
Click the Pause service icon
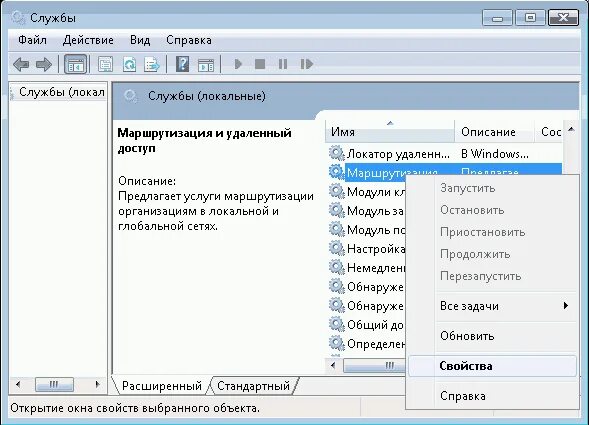[x=283, y=64]
